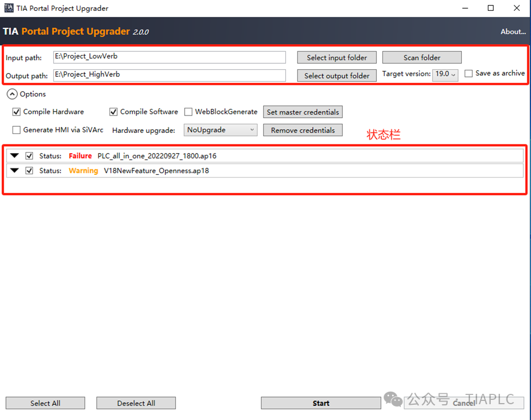The height and width of the screenshot is (420, 531).
Task: Select the Warning status text
Action: point(83,171)
